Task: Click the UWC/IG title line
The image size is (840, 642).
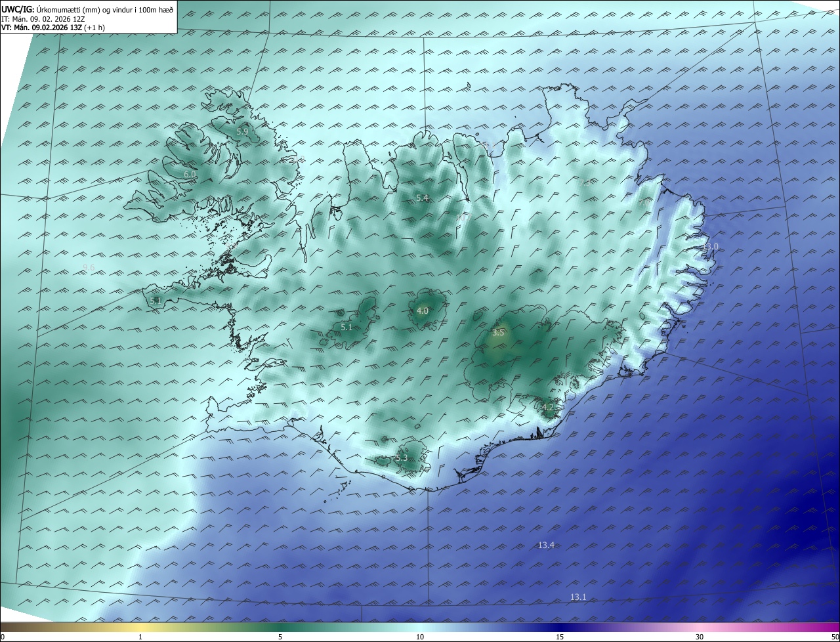Action: click(87, 9)
